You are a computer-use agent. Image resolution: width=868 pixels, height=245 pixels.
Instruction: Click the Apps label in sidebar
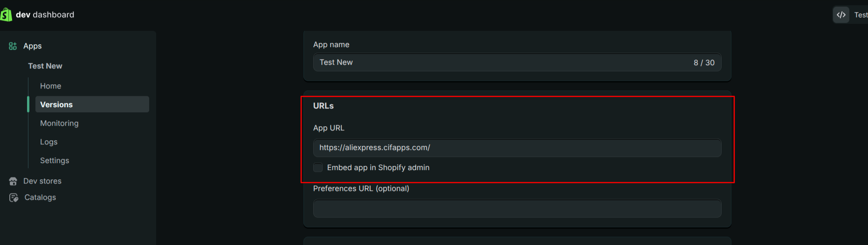click(x=33, y=46)
